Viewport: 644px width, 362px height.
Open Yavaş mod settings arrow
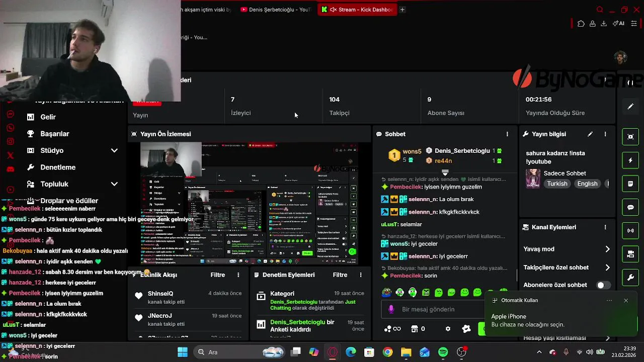coord(607,249)
